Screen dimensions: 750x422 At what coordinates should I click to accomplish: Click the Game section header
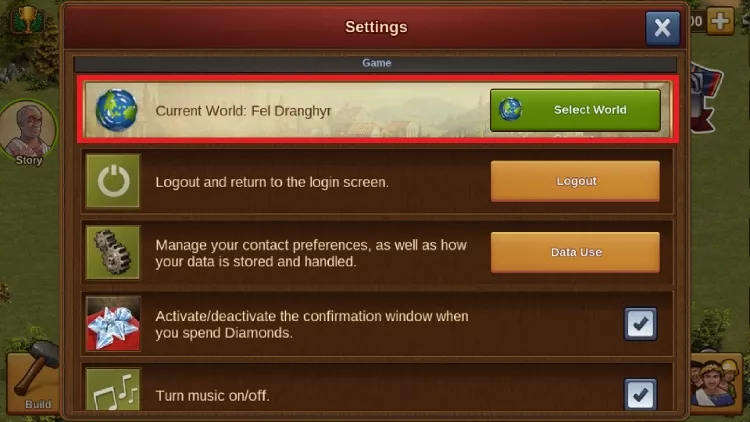pos(375,63)
